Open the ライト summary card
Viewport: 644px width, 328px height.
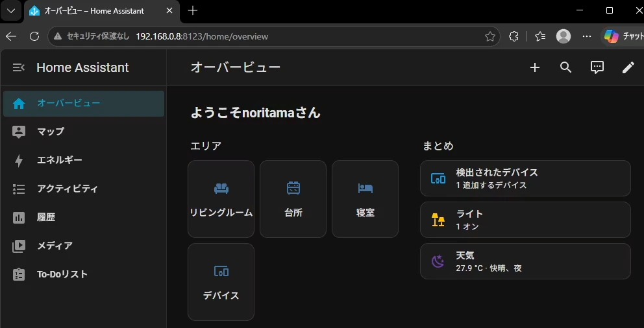point(525,220)
